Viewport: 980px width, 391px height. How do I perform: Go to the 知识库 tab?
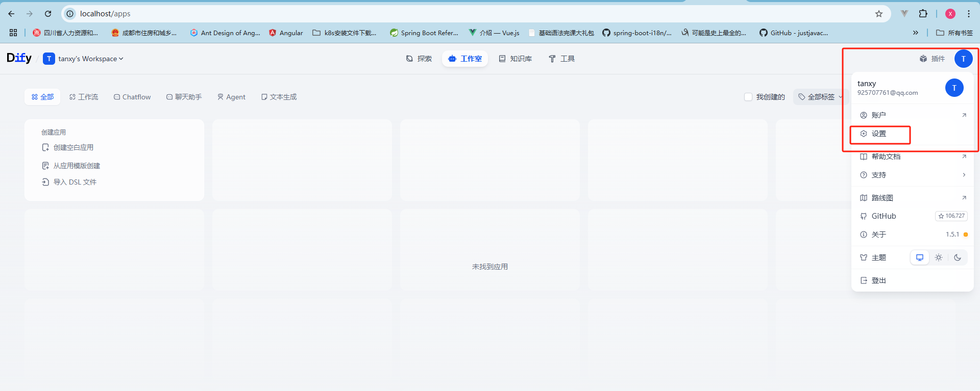516,59
